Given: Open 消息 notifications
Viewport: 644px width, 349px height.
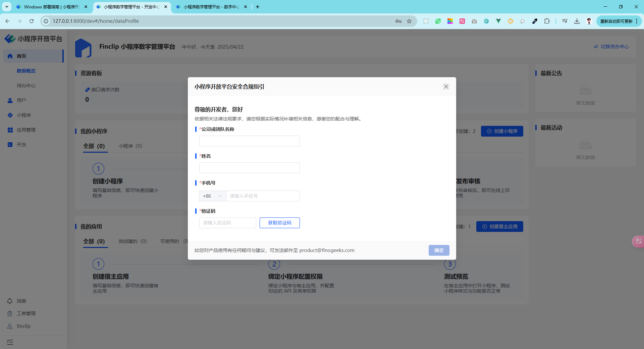Looking at the screenshot, I should point(17,301).
